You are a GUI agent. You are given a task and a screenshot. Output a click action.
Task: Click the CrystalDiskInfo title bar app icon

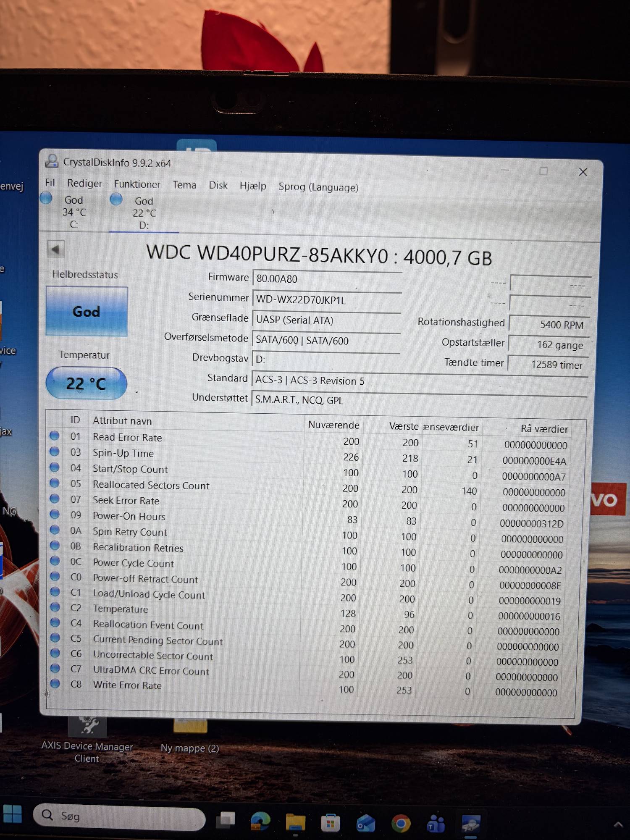(x=52, y=161)
